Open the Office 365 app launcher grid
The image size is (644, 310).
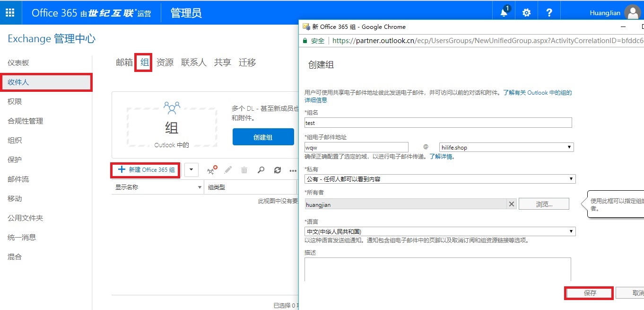10,12
